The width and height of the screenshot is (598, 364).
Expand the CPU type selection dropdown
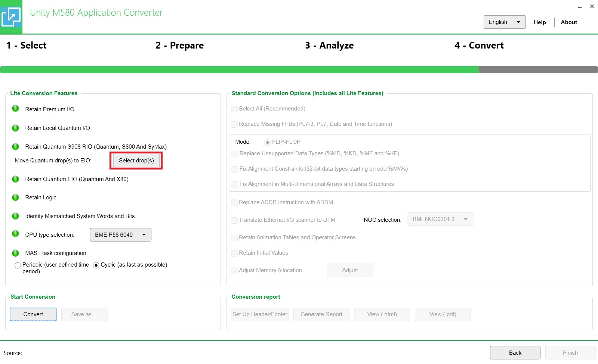(x=120, y=234)
